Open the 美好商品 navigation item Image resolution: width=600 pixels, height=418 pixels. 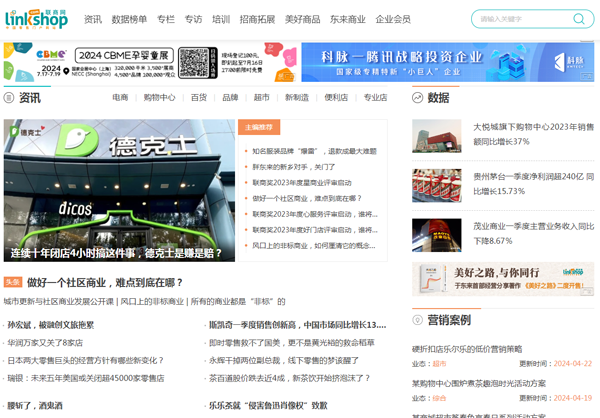click(303, 19)
